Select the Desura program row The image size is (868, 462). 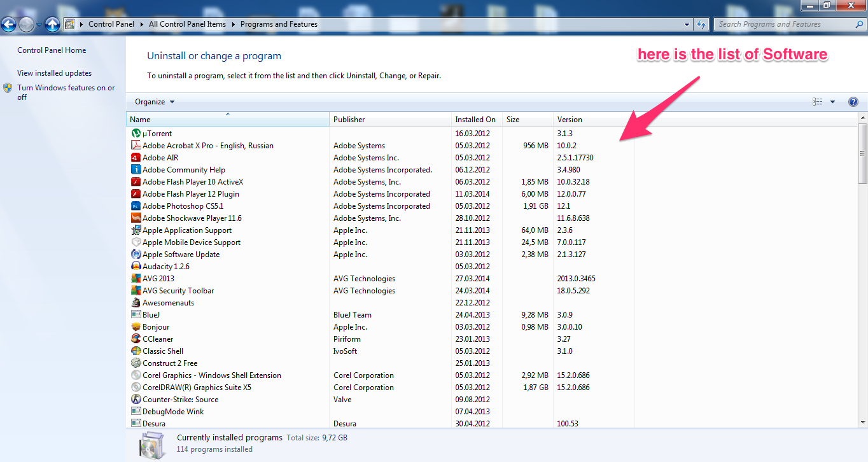381,424
